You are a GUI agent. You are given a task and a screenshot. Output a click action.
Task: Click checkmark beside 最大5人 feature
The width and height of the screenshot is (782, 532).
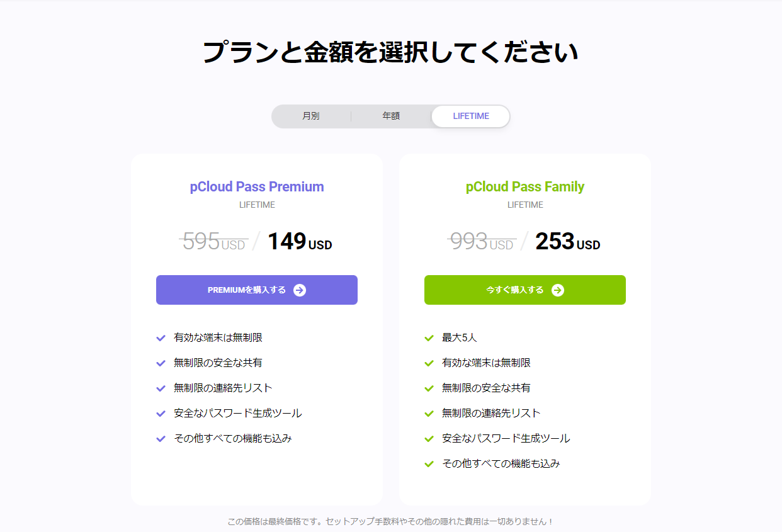429,338
